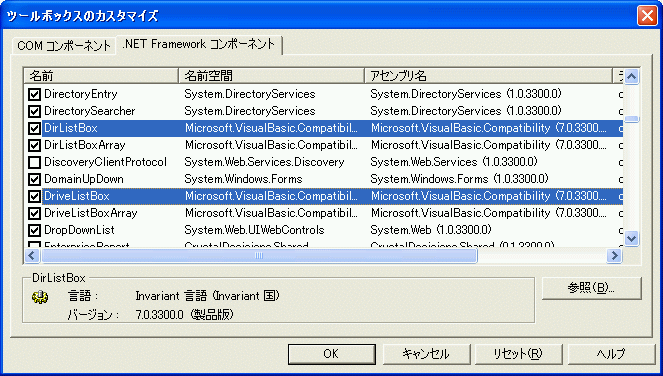This screenshot has height=376, width=663.
Task: Confirm with the OK button
Action: click(x=332, y=354)
